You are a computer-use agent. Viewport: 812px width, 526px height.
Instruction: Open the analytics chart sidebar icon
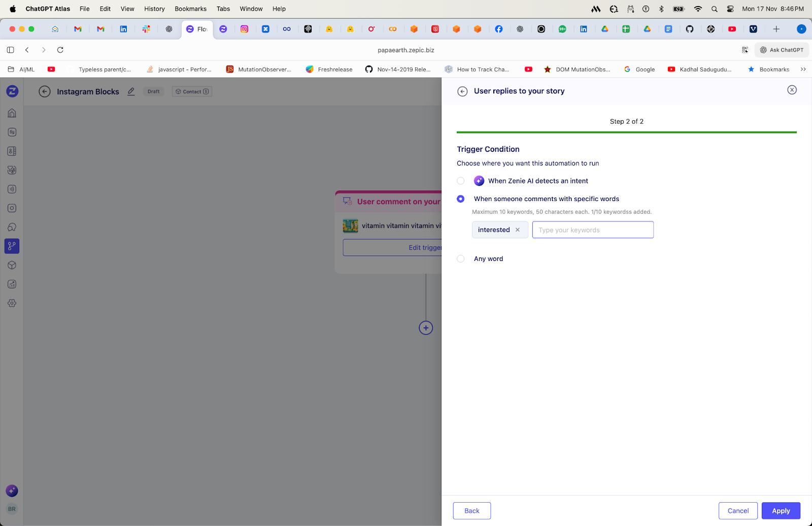pos(12,284)
